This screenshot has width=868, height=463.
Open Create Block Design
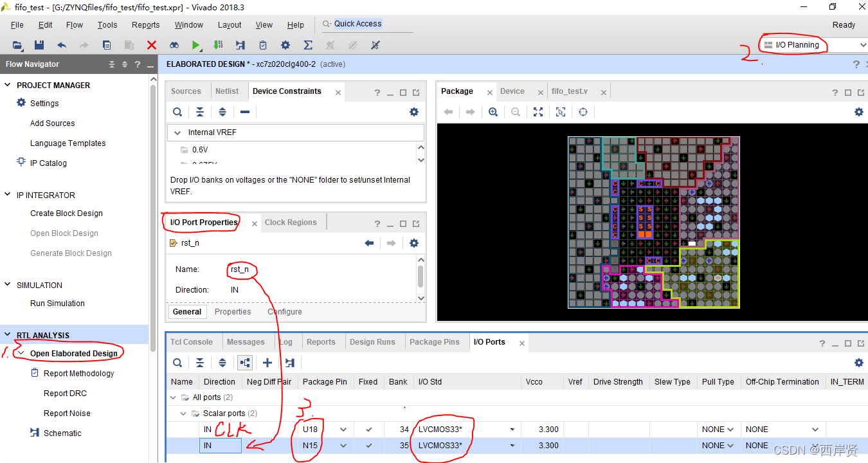click(66, 213)
